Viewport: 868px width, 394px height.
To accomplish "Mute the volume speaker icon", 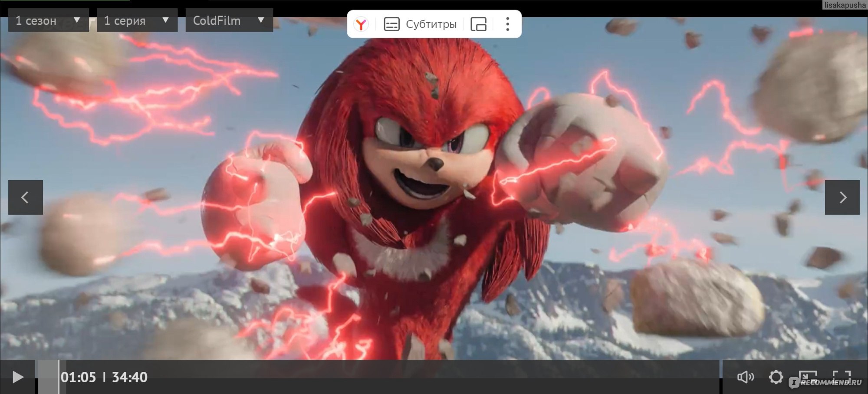I will (x=746, y=377).
